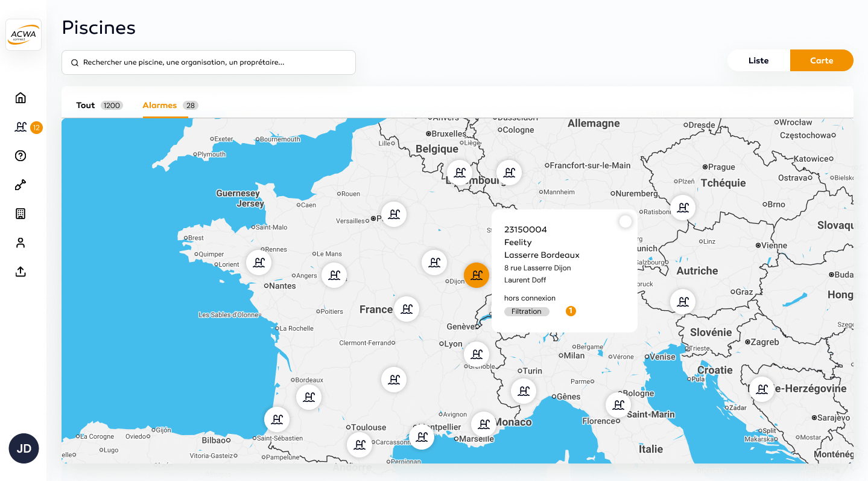Click the orange alarm count badge in popup
The height and width of the screenshot is (481, 868).
(x=571, y=311)
